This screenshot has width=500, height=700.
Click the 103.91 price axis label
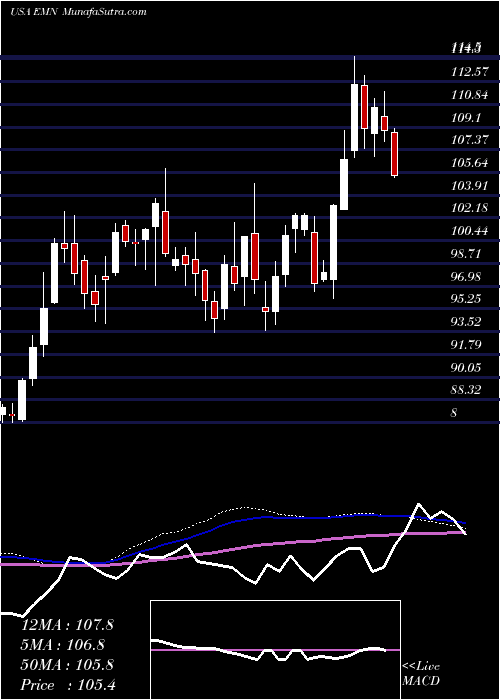[467, 185]
